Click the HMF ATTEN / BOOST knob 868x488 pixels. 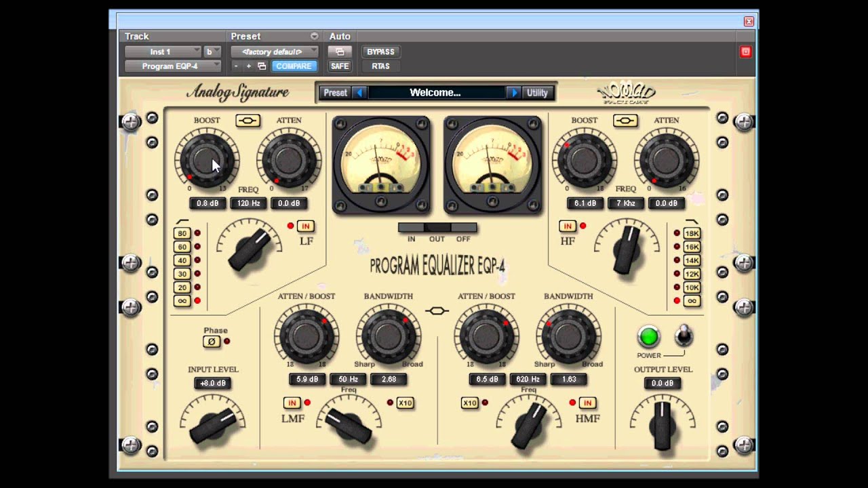486,335
